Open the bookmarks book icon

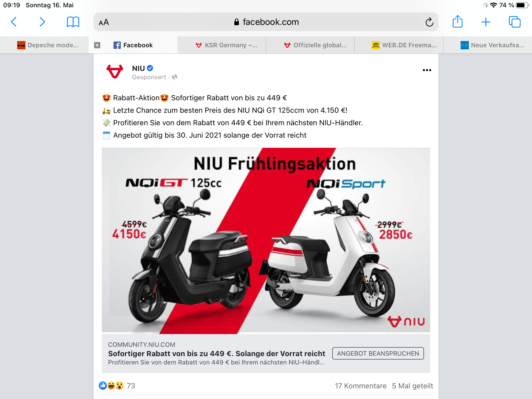pyautogui.click(x=73, y=22)
